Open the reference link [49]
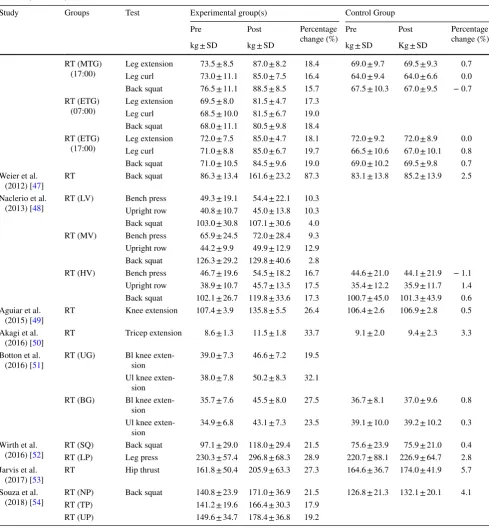 pyautogui.click(x=37, y=320)
